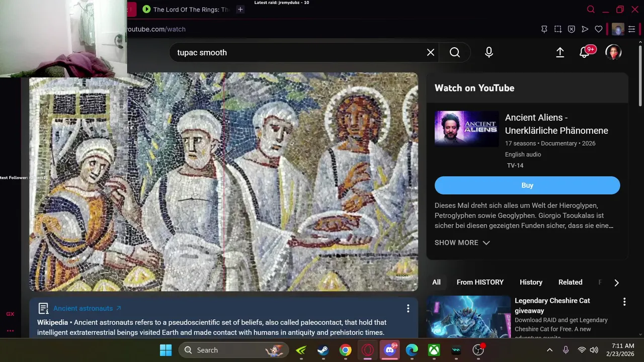Image resolution: width=644 pixels, height=362 pixels.
Task: Show more filter chips with right chevron
Action: coord(616,283)
